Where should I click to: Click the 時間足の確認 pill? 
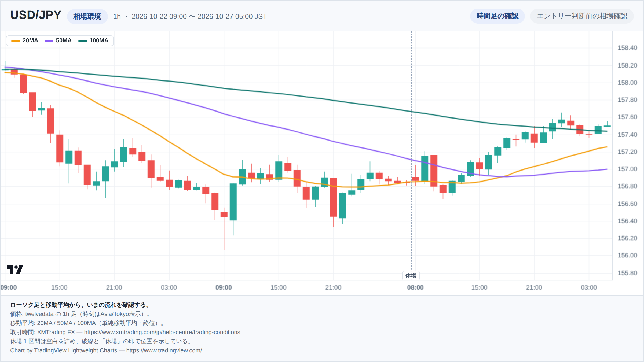click(497, 16)
